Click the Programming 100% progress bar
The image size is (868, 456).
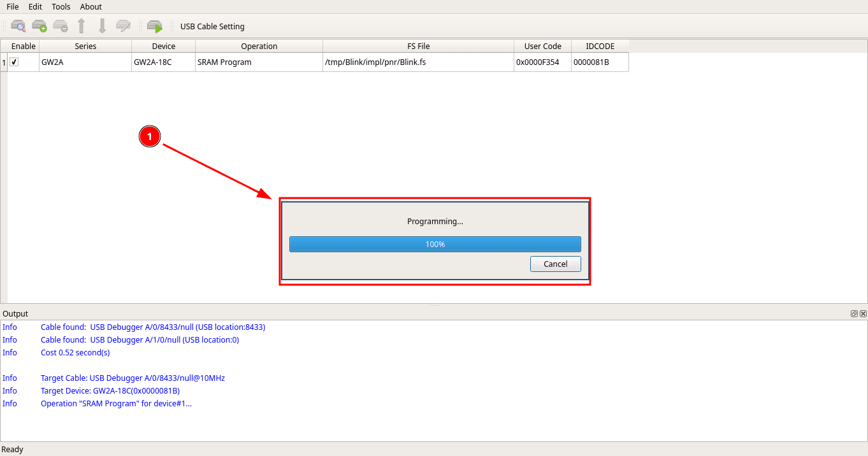[x=435, y=244]
